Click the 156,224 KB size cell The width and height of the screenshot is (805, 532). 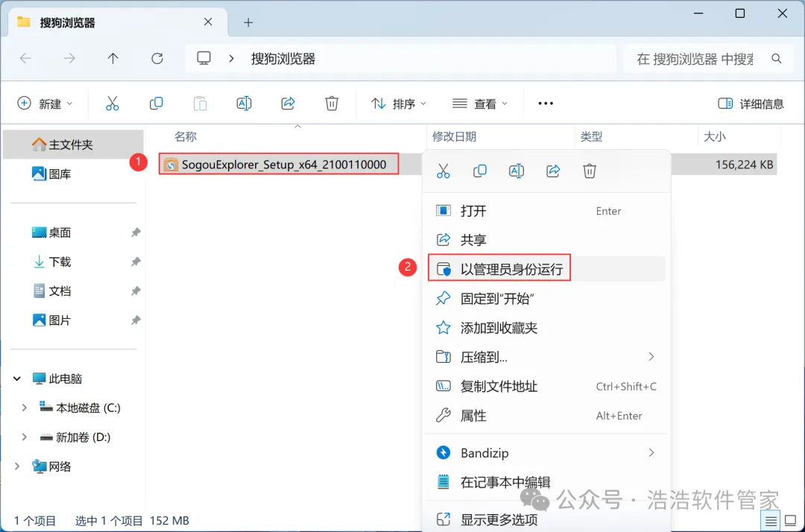[744, 165]
